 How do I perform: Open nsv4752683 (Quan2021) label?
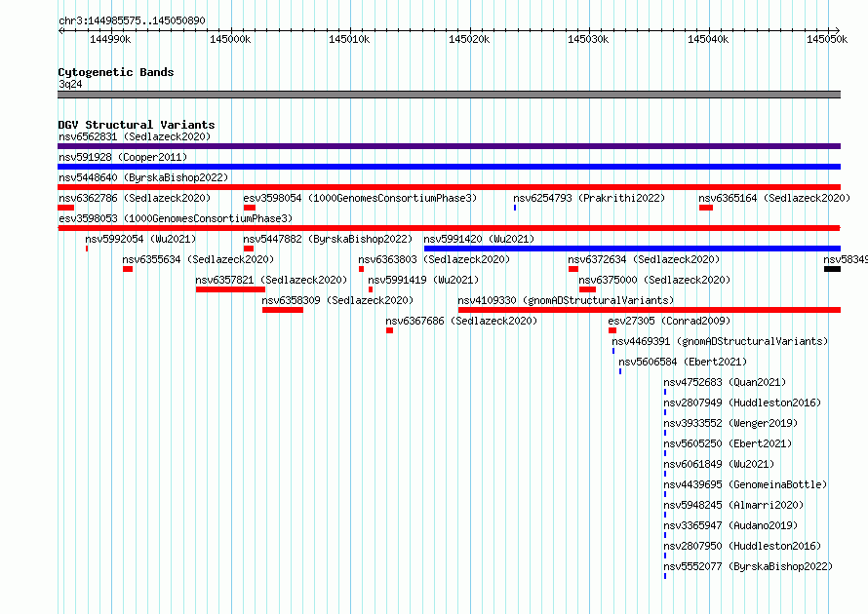tap(725, 382)
